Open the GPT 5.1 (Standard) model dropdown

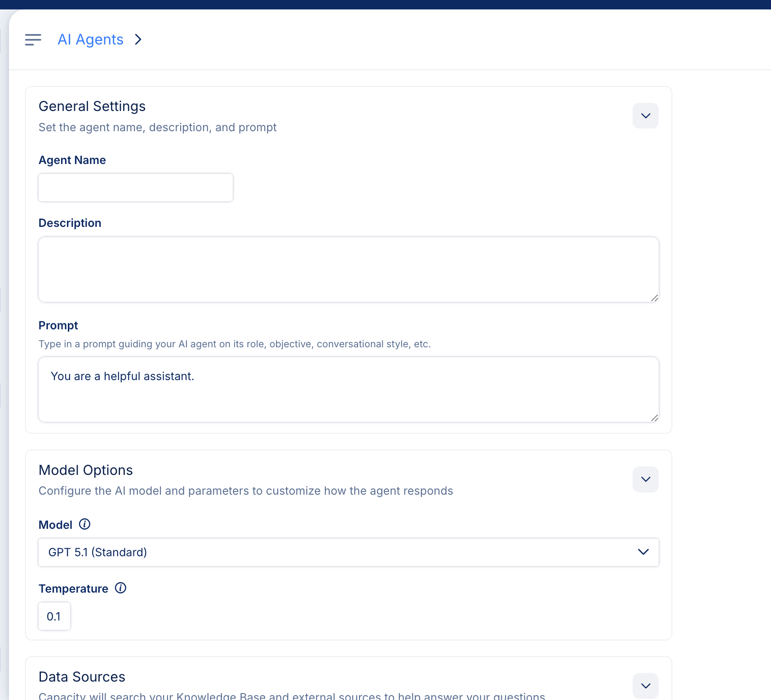[348, 552]
